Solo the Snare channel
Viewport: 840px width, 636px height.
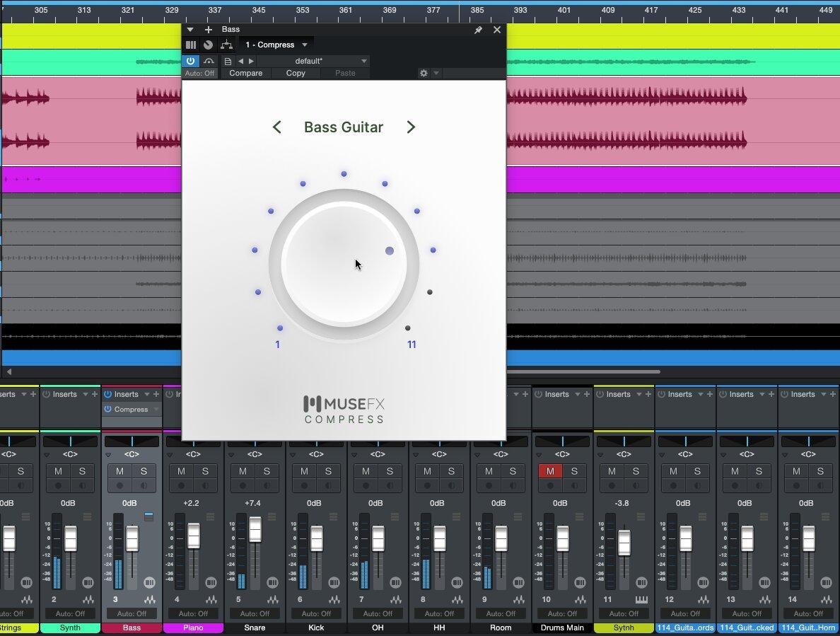coord(267,471)
